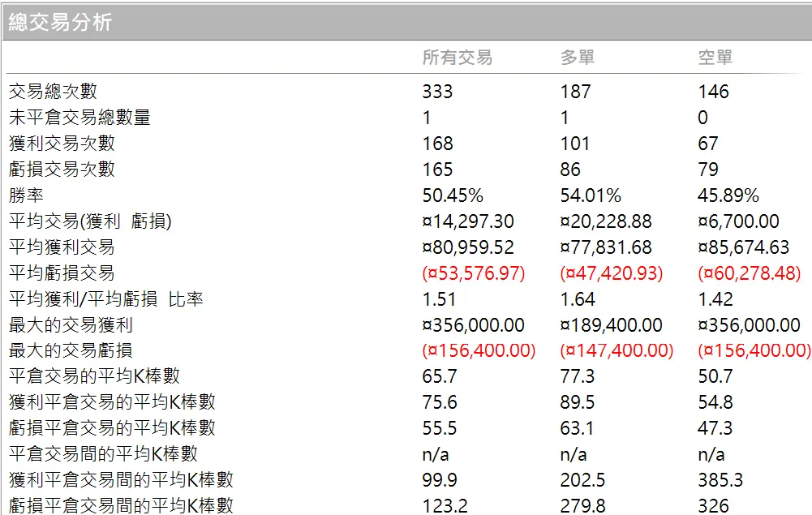Click the 虧損交易次數 row label

[59, 169]
